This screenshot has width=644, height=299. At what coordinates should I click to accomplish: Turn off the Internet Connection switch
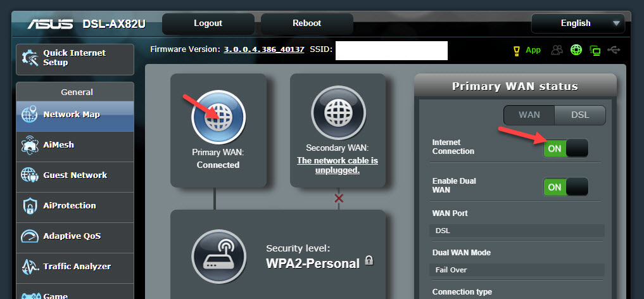565,148
